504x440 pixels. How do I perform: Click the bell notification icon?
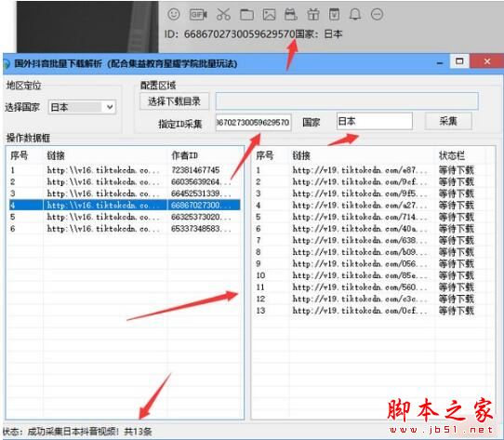[355, 15]
